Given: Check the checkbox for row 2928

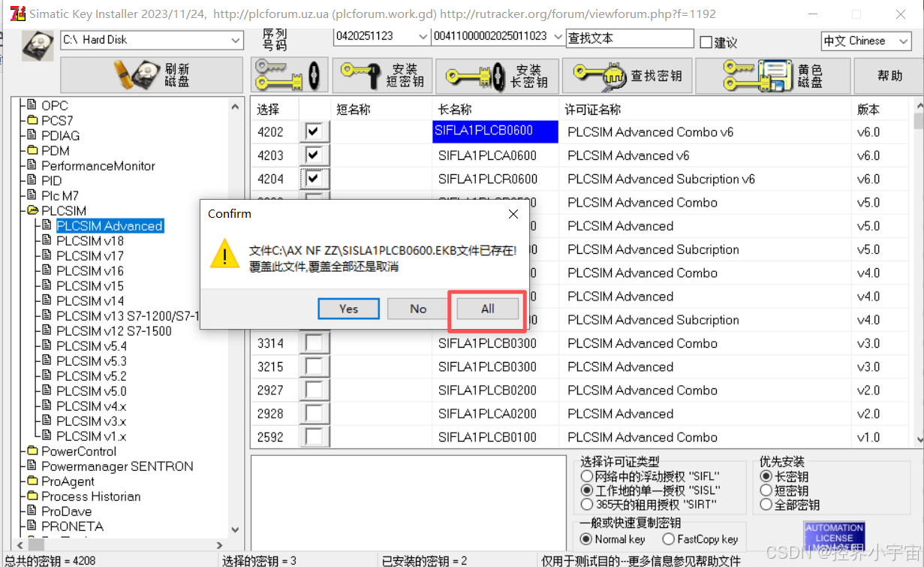Looking at the screenshot, I should coord(314,414).
